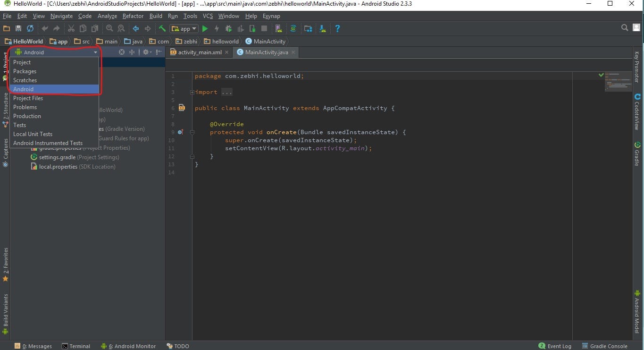
Task: Toggle the Build Variants tool window button
Action: [5, 314]
